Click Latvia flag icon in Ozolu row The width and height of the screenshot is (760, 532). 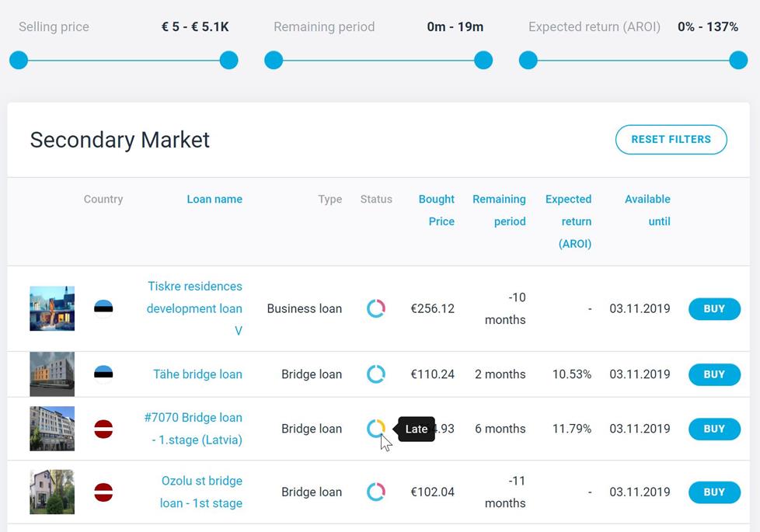click(x=103, y=492)
